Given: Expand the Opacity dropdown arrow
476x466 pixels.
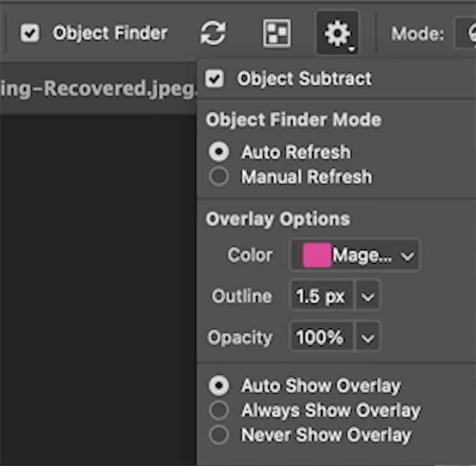Looking at the screenshot, I should (367, 337).
